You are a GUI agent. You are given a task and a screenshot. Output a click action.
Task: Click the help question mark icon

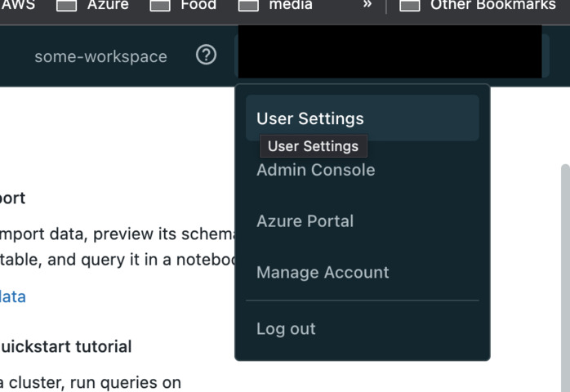(x=207, y=56)
